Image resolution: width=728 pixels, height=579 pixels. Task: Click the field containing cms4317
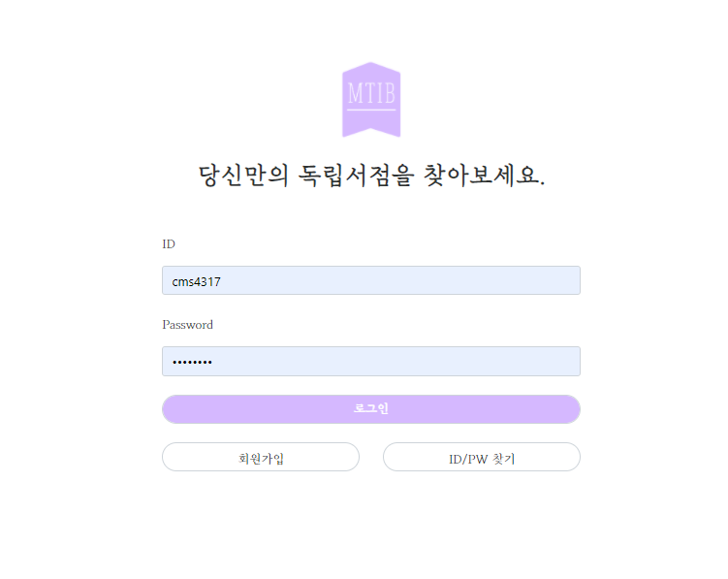(x=371, y=280)
